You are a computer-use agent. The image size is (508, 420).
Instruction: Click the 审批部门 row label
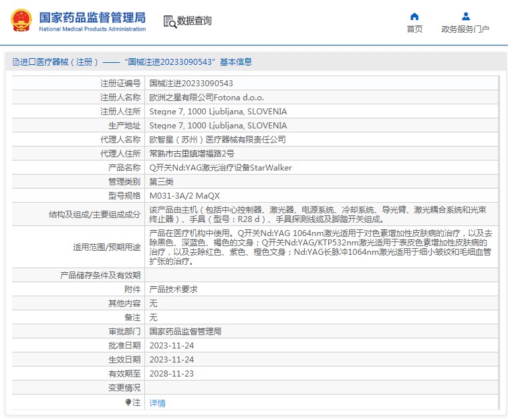point(124,331)
